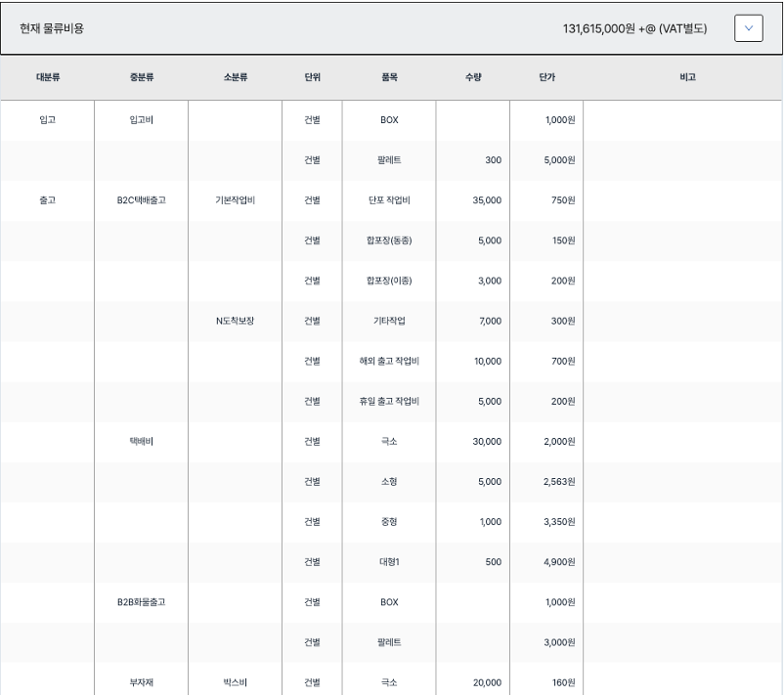Select the 택배비 category cell

(141, 441)
